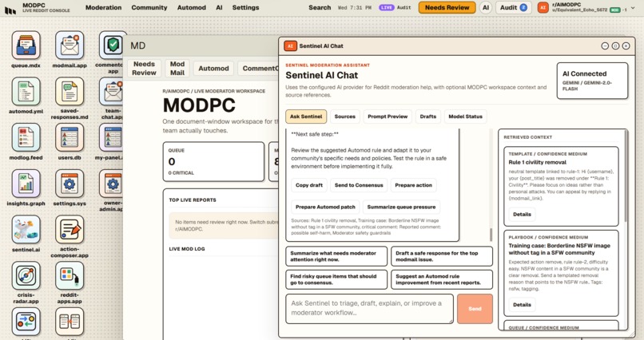This screenshot has width=644, height=340.
Task: Click the Copy draft button
Action: tap(309, 185)
